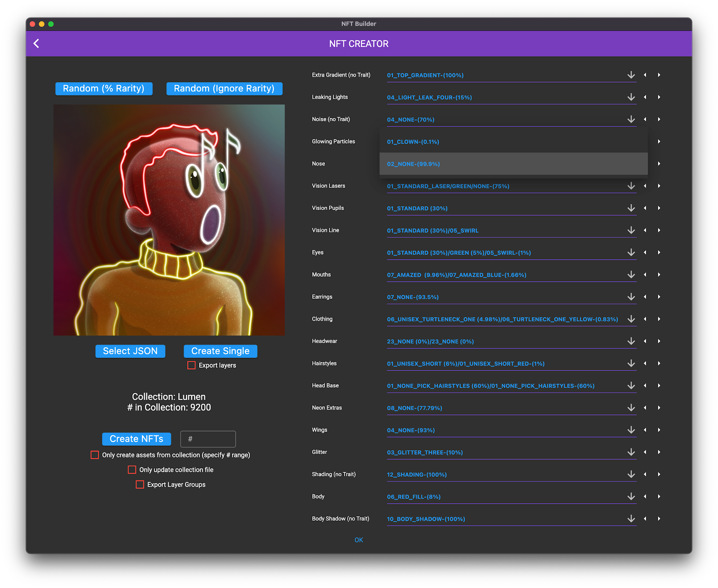Open Vision Line selection dropdown

point(512,231)
